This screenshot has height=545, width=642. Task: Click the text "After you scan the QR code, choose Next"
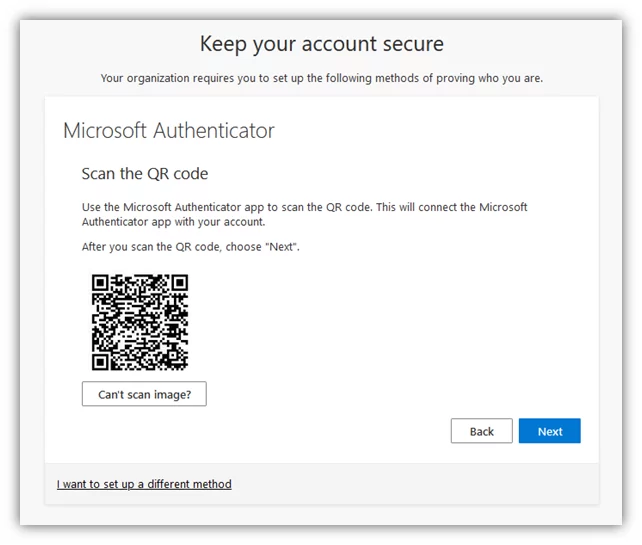click(191, 247)
